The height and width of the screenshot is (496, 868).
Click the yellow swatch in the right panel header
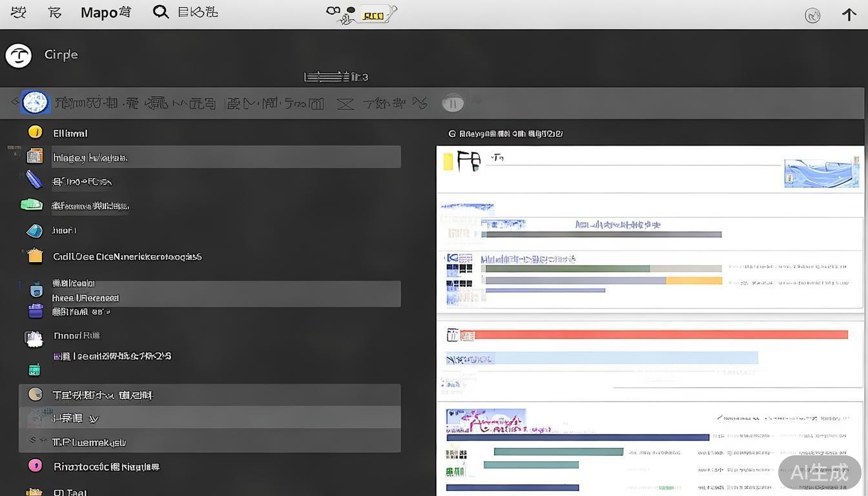448,161
